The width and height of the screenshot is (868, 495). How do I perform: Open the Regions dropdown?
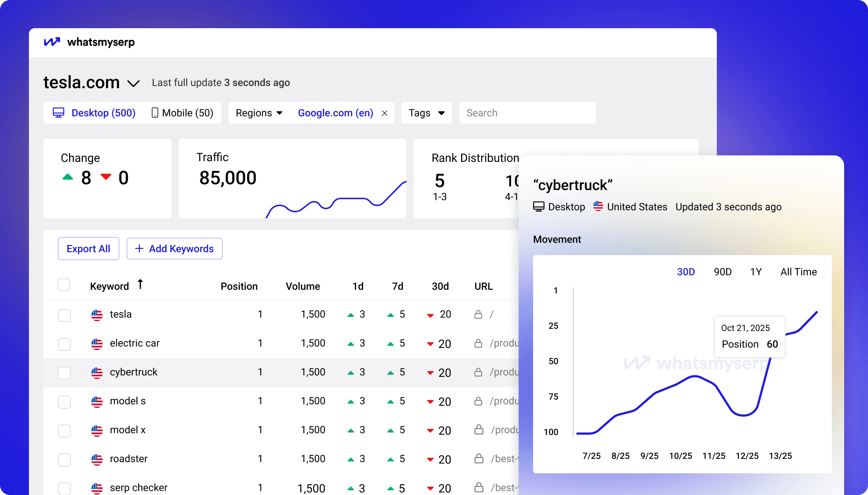pyautogui.click(x=259, y=113)
